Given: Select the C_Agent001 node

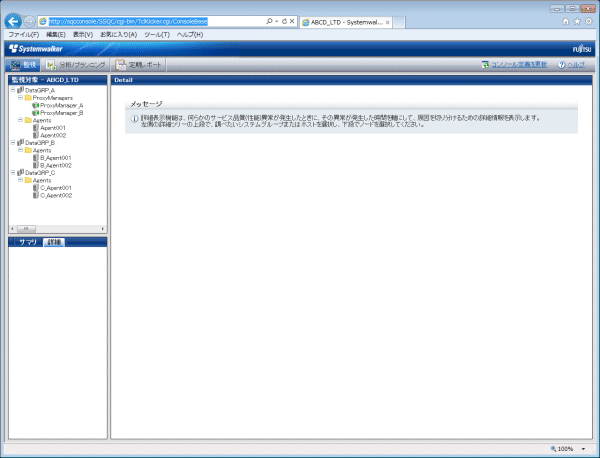Looking at the screenshot, I should pos(56,187).
